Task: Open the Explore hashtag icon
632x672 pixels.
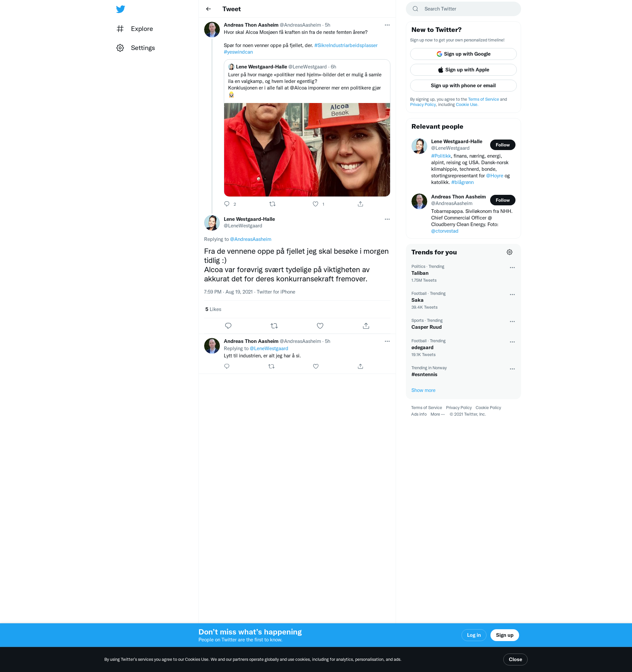Action: pos(120,29)
